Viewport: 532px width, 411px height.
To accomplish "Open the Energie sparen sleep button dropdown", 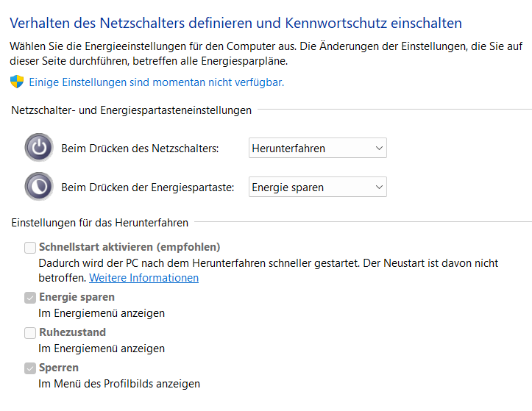I will 317,187.
